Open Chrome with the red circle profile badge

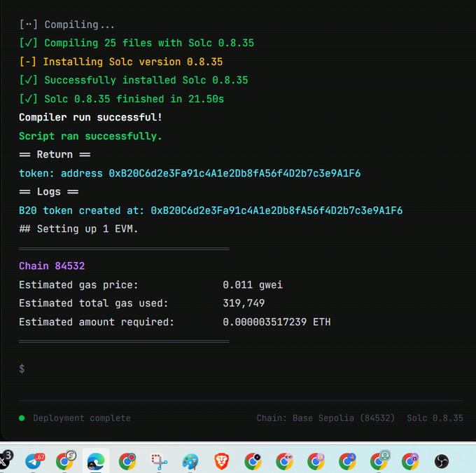coord(127,461)
